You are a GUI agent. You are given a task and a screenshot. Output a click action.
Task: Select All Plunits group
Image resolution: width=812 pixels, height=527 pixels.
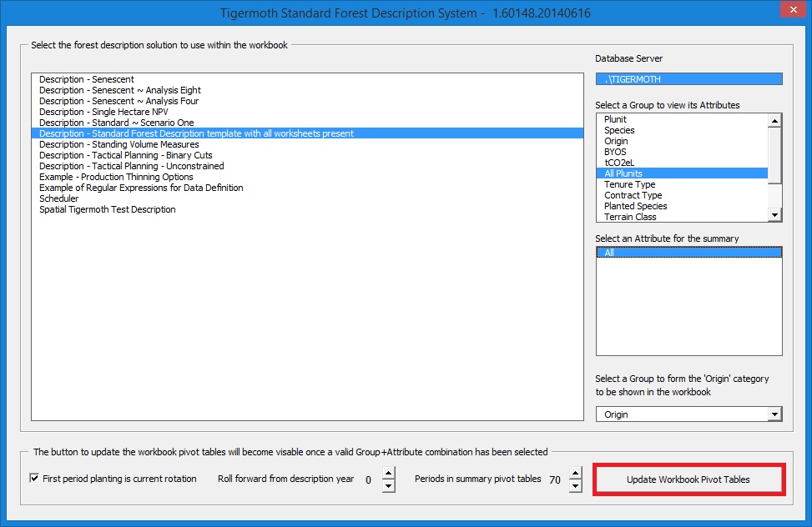(682, 174)
